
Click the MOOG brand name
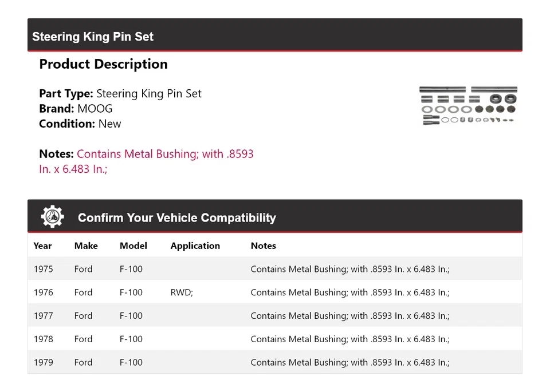tap(95, 109)
